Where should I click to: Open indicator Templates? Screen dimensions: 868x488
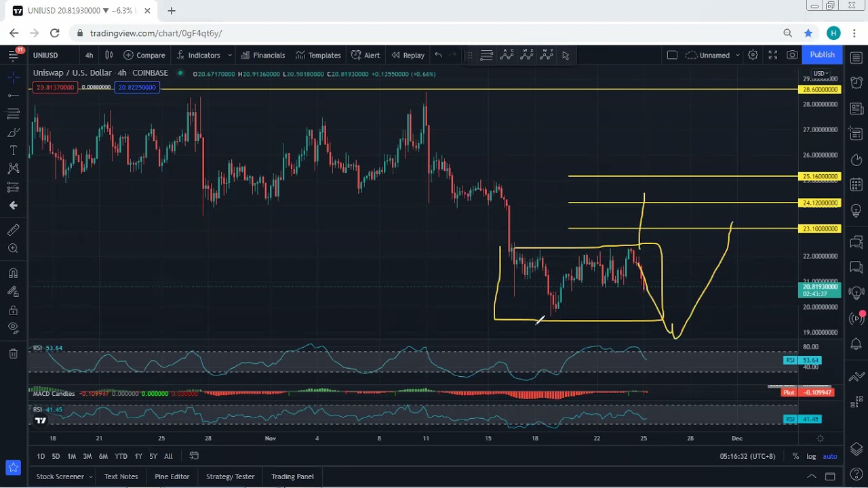coord(317,55)
